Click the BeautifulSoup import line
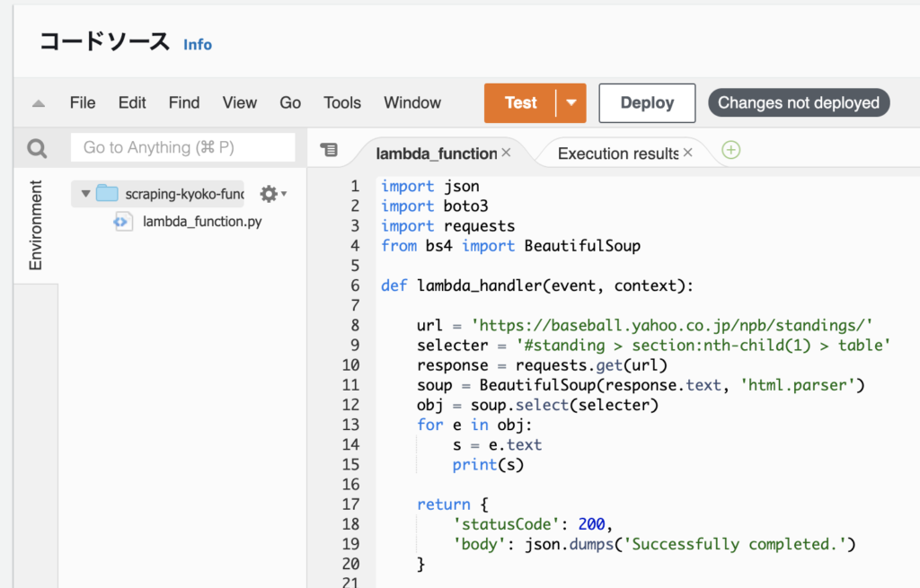 [510, 246]
